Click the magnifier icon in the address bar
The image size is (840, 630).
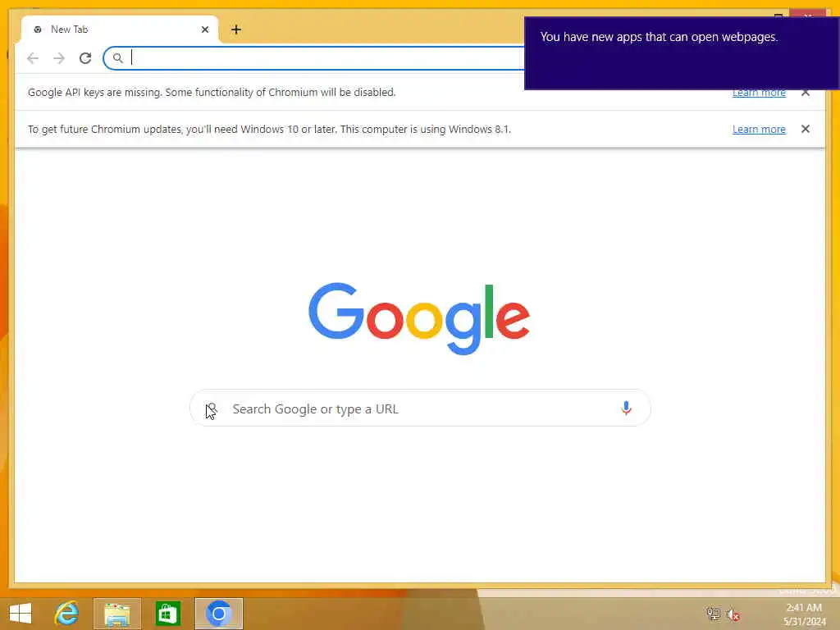(118, 58)
